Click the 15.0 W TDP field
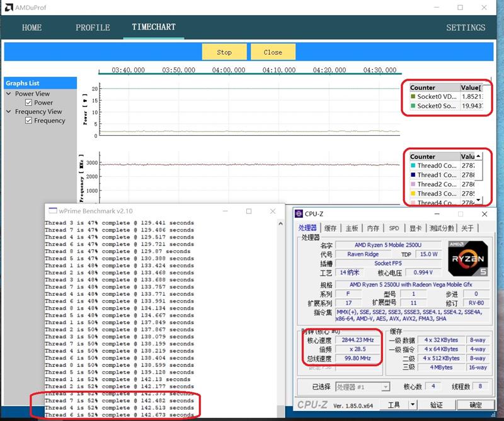 [428, 254]
